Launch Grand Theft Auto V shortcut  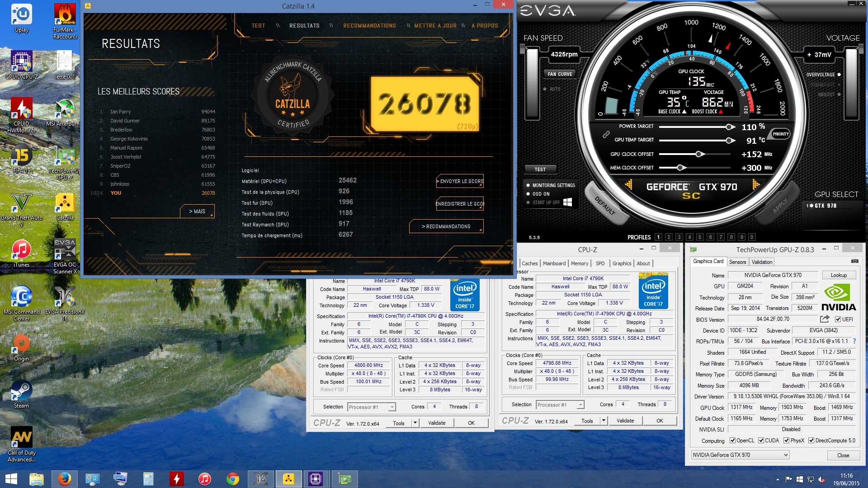(22, 210)
